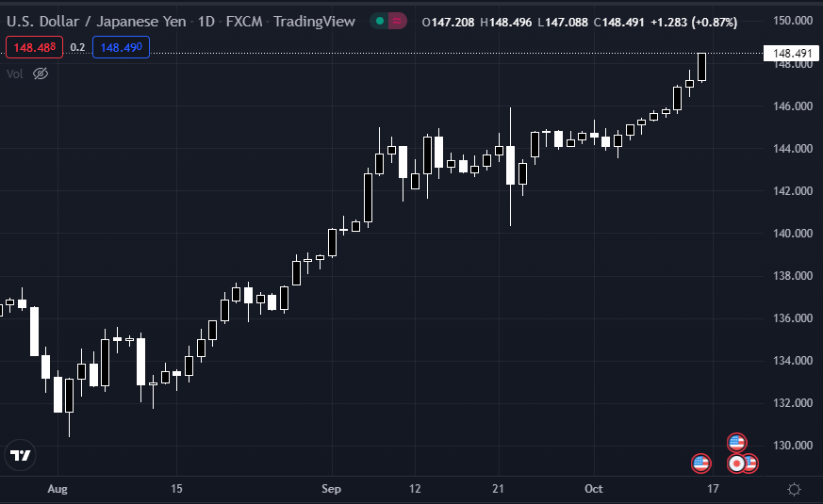Select the latest candlestick at 148.491

[x=701, y=67]
